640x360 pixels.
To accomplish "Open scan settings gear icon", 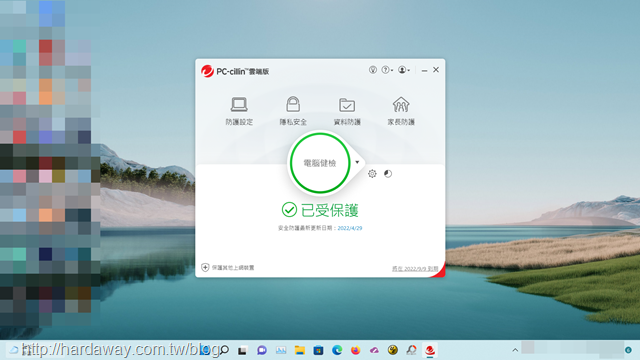I will click(x=372, y=174).
